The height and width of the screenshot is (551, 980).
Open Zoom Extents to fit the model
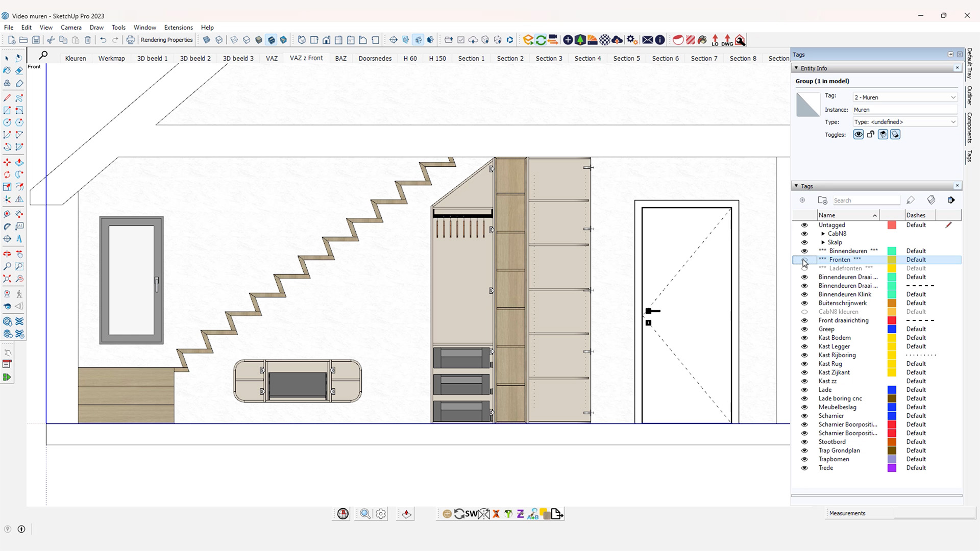pos(7,278)
